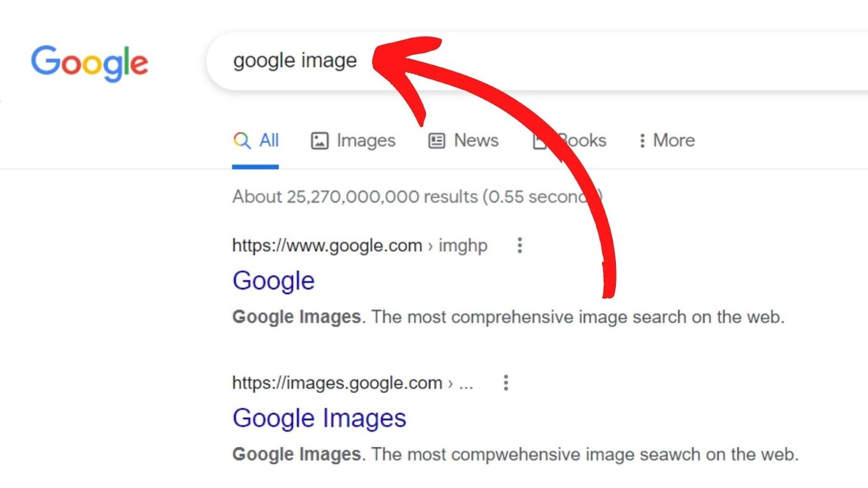Click the magnifying glass icon on the All tab
868x488 pixels.
pos(241,140)
